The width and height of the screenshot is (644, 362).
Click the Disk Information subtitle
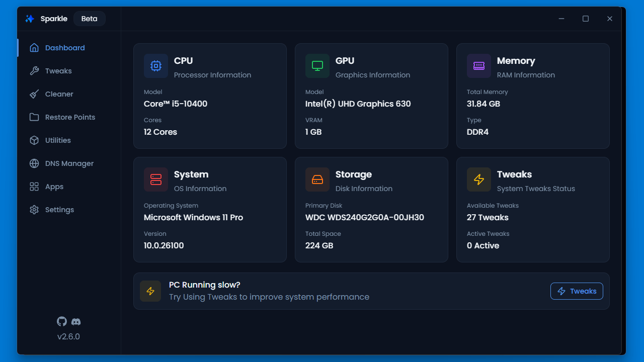(x=364, y=189)
